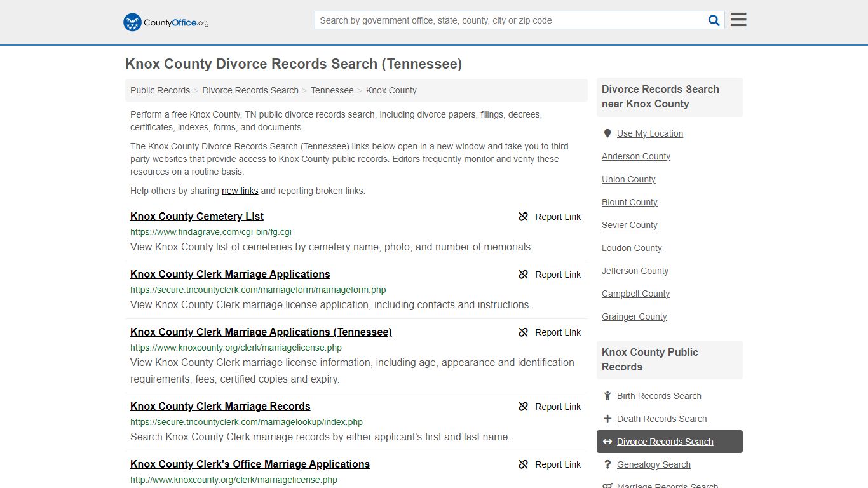Open Knox County Clerk Marriage Applications
Screen dimensions: 868x488
[230, 274]
